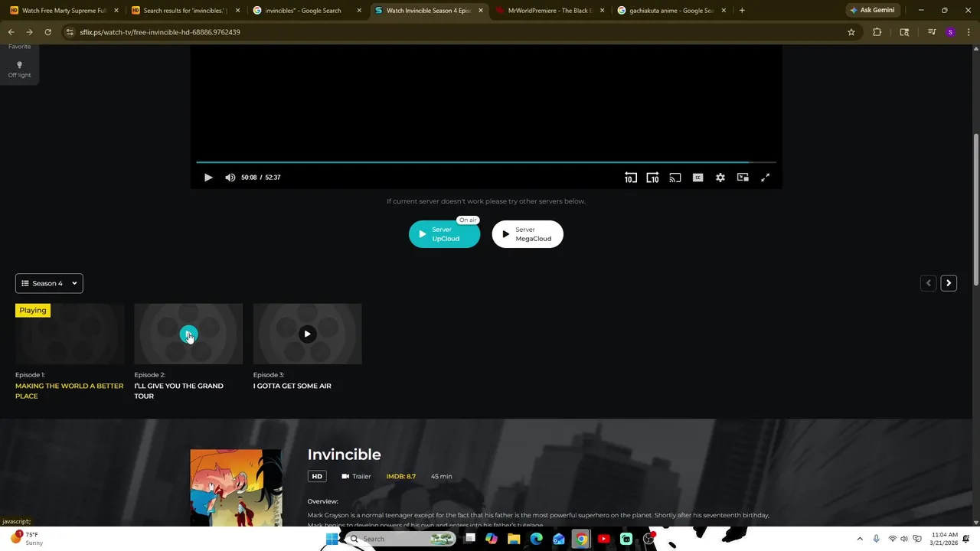
Task: Click the microphone tray icon
Action: pyautogui.click(x=877, y=539)
